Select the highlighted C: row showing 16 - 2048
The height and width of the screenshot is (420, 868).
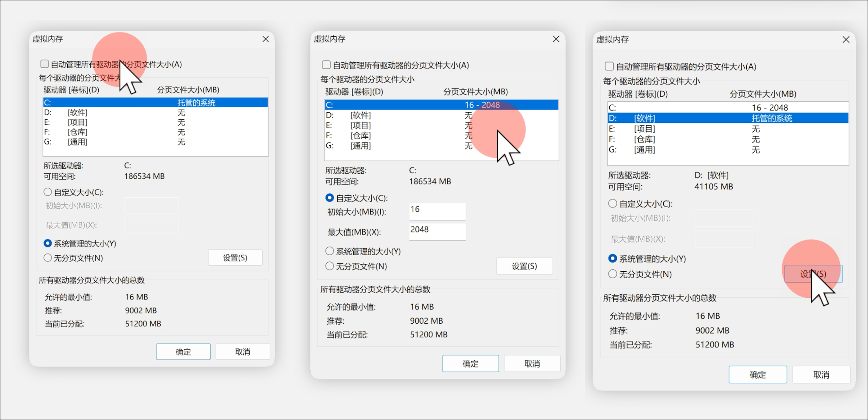[x=441, y=105]
